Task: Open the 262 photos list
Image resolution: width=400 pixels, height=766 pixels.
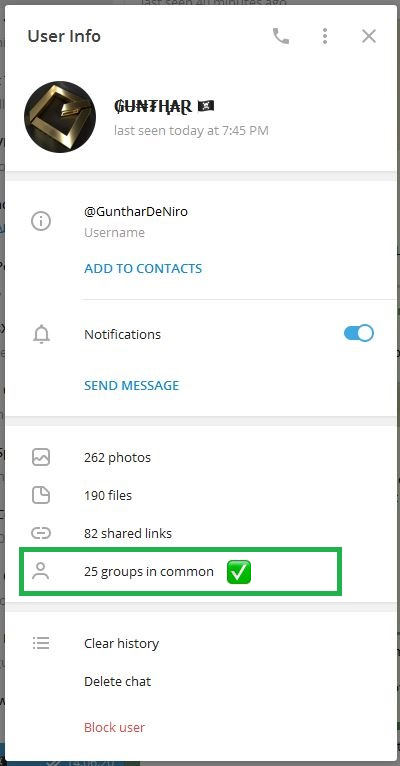Action: coord(117,458)
